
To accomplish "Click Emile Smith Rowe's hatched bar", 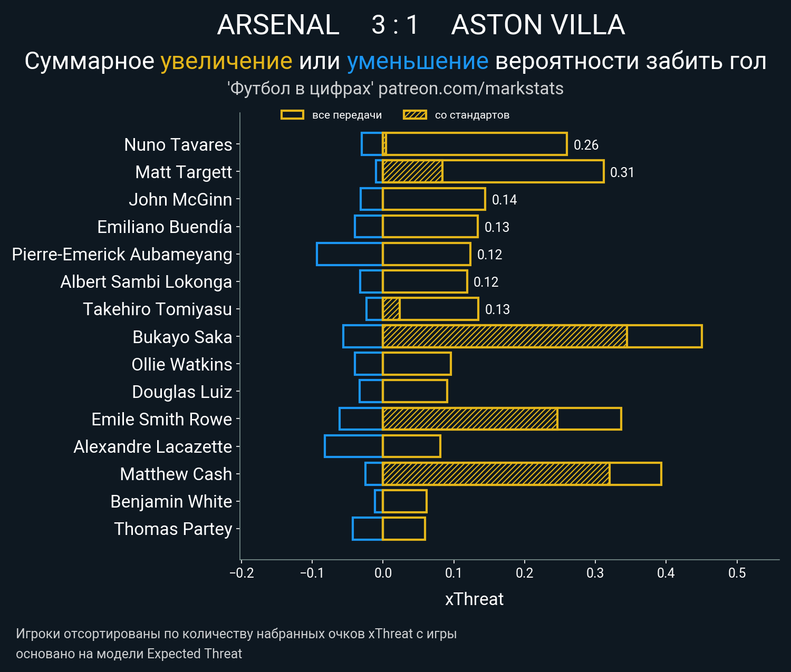I will (469, 419).
